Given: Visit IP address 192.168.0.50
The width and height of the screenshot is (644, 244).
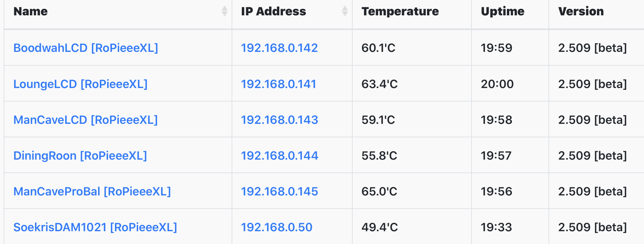Looking at the screenshot, I should 277,227.
